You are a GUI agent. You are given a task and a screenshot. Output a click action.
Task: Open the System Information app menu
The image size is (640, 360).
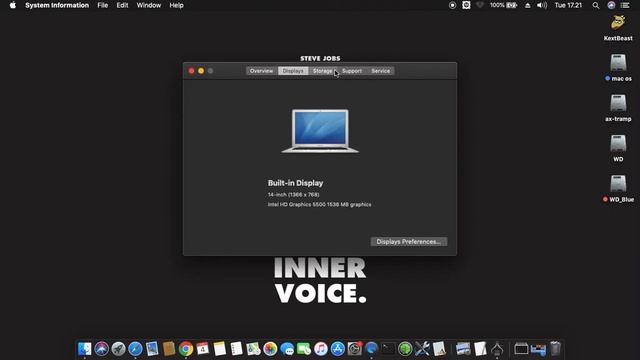[57, 5]
